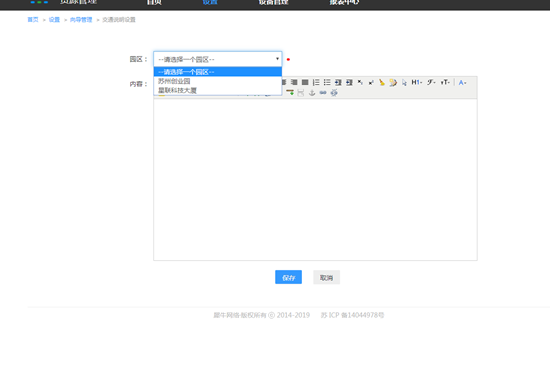550x388 pixels.
Task: Choose 星联科技大厦 from the list
Action: coord(217,90)
